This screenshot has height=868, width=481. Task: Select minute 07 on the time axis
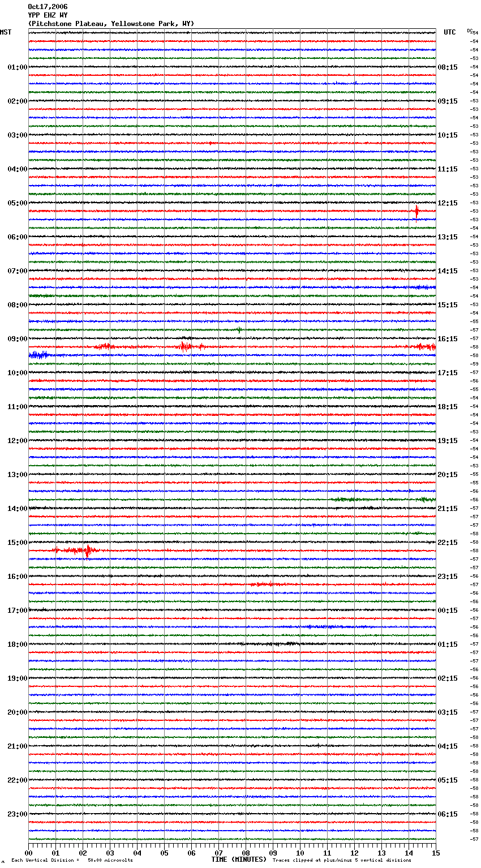(x=218, y=853)
